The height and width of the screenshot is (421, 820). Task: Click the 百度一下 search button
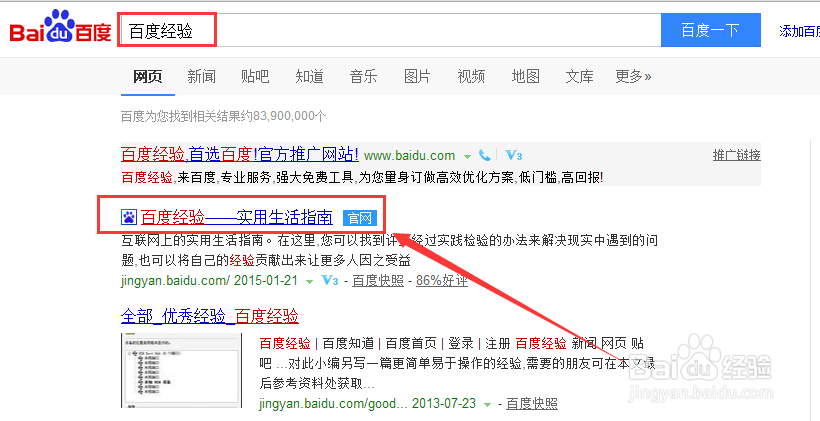point(711,30)
